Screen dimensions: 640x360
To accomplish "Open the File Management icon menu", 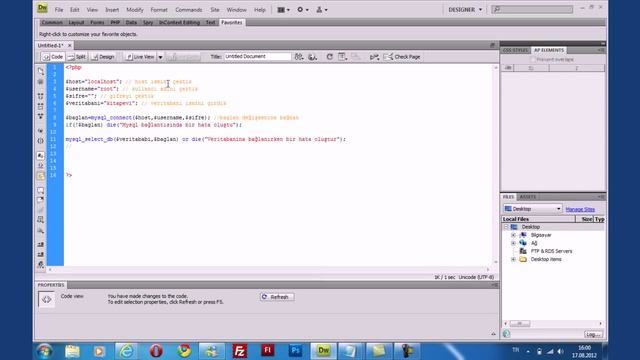I will [299, 57].
